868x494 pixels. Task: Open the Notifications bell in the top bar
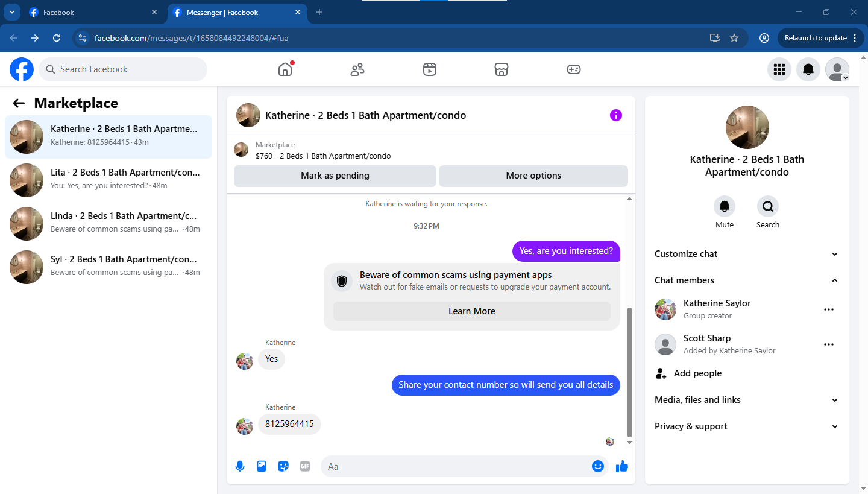tap(808, 69)
